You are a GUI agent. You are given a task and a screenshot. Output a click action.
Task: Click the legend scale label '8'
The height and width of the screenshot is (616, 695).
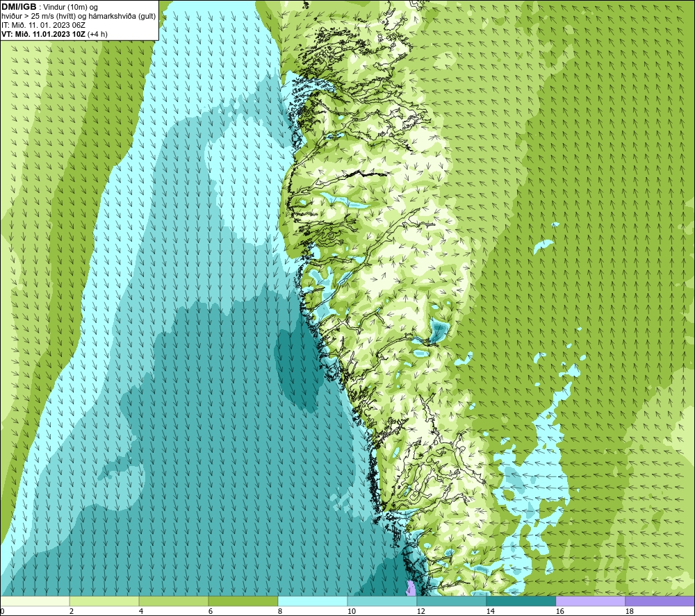pos(279,611)
